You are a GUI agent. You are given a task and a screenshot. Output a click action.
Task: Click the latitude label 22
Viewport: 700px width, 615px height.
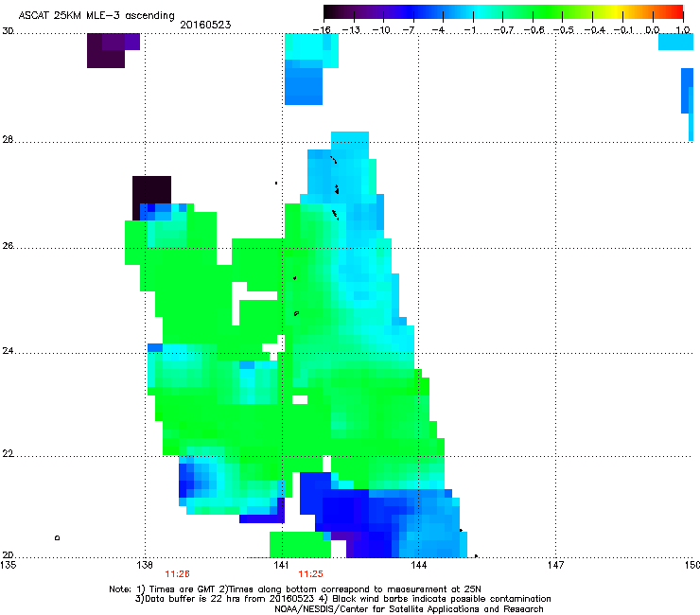pyautogui.click(x=8, y=454)
